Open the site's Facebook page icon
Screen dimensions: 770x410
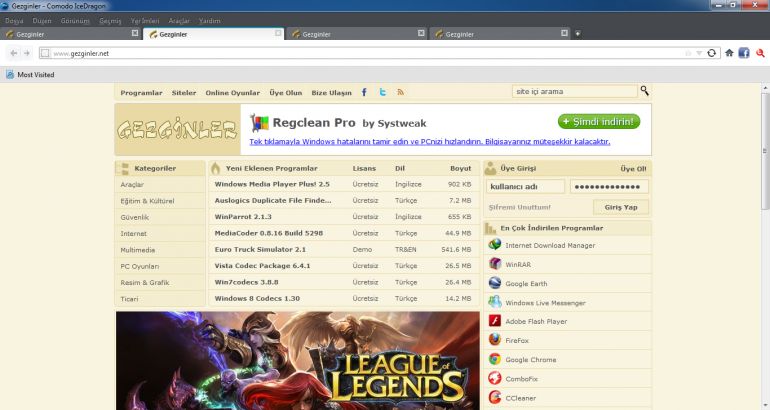coord(364,92)
